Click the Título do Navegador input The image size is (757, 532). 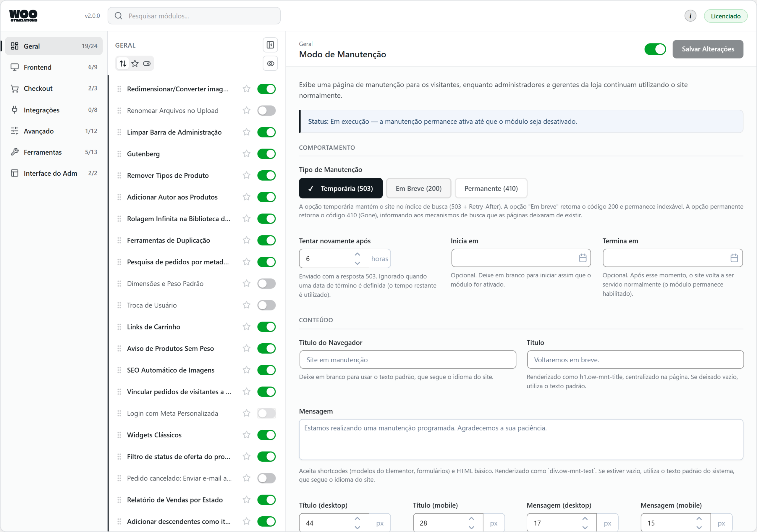pos(407,360)
